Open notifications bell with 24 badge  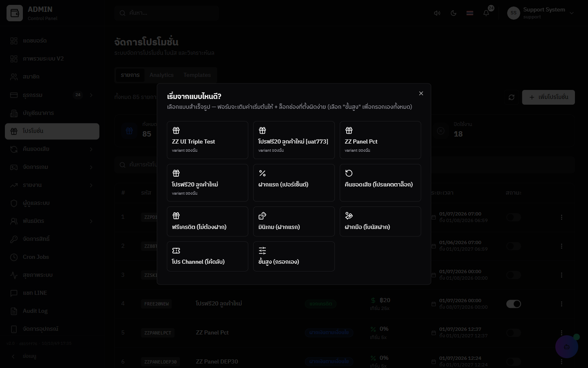pyautogui.click(x=486, y=13)
